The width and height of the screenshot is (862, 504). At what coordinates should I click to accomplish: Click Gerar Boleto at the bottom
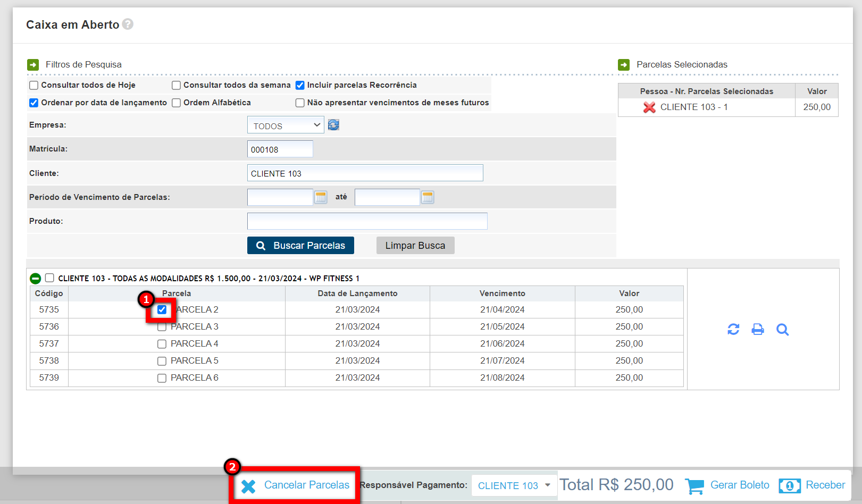pos(727,485)
